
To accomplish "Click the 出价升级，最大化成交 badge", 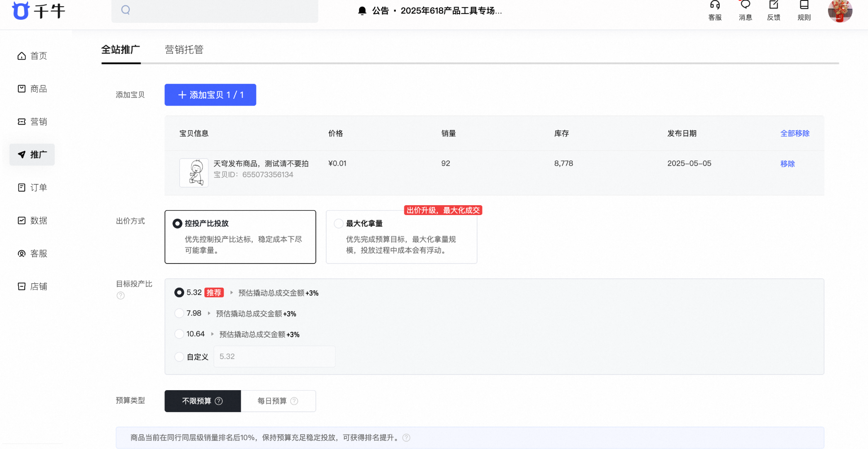I will coord(443,210).
